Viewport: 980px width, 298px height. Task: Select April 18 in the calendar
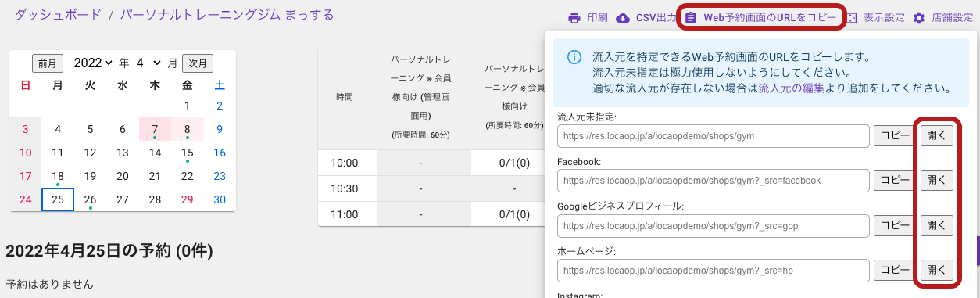(58, 177)
